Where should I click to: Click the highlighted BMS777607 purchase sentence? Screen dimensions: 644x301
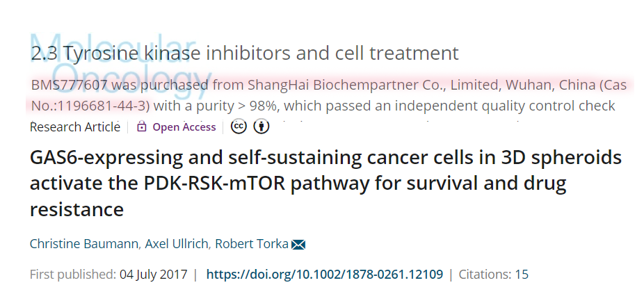point(328,96)
